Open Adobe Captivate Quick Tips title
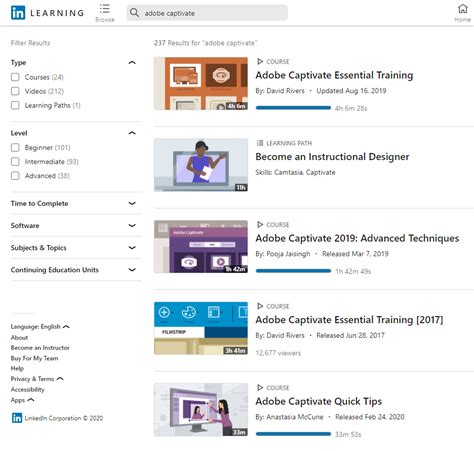This screenshot has width=474, height=451. pyautogui.click(x=319, y=401)
